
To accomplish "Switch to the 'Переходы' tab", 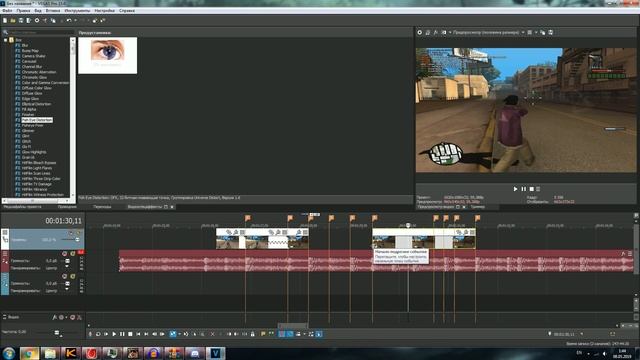I will 102,207.
